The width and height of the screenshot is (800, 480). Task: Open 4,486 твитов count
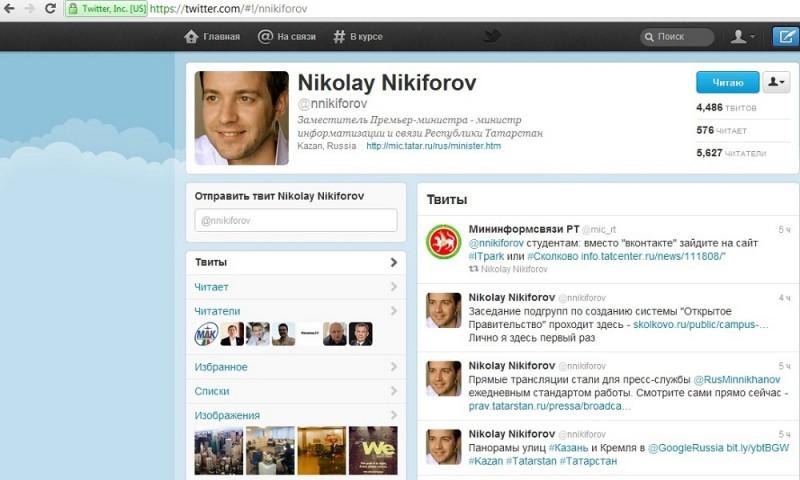[726, 108]
